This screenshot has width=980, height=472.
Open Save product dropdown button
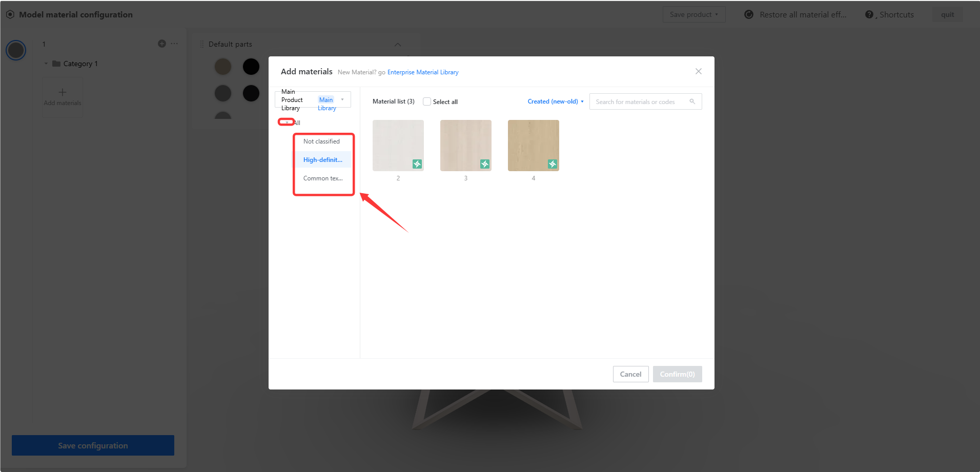[694, 14]
